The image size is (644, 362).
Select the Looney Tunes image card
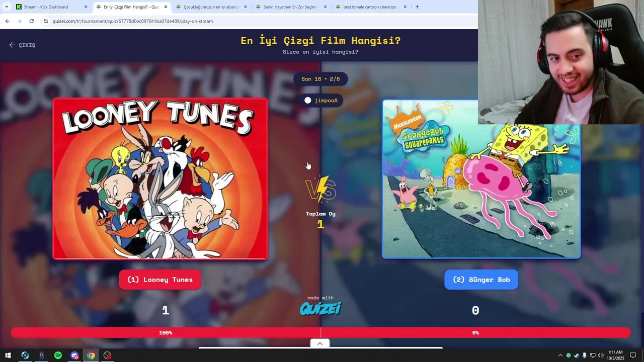[160, 178]
